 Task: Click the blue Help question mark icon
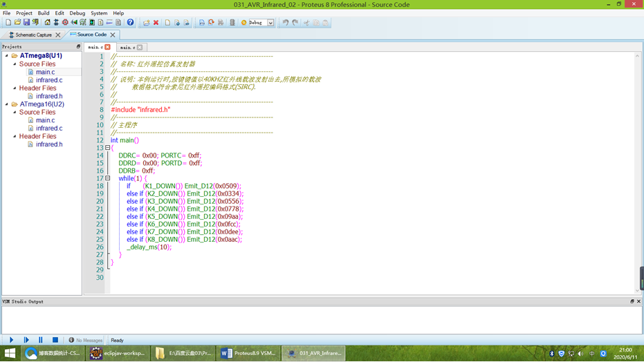130,23
